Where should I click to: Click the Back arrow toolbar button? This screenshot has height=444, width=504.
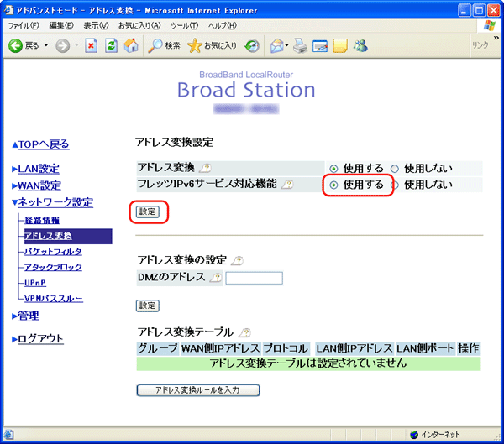point(24,45)
